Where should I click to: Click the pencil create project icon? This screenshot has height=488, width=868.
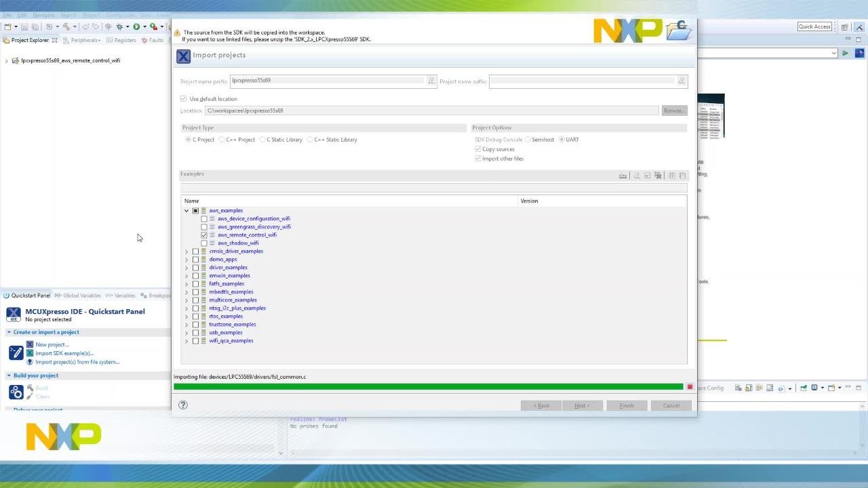click(16, 353)
